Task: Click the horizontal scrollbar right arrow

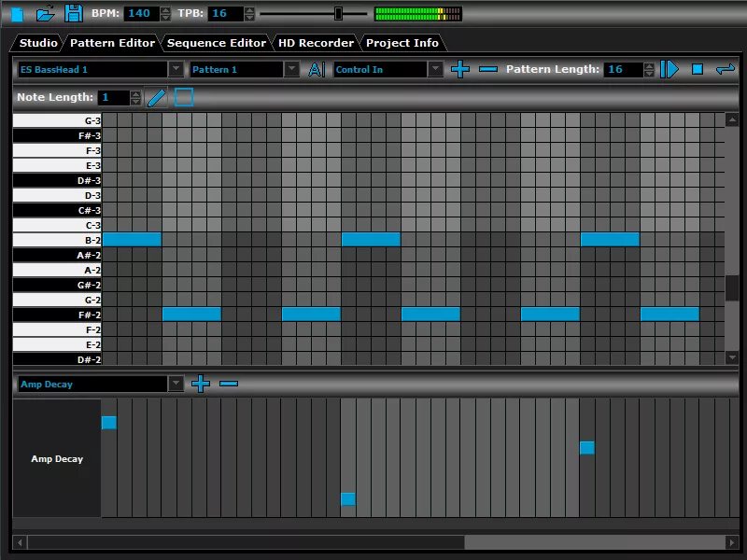Action: point(732,542)
